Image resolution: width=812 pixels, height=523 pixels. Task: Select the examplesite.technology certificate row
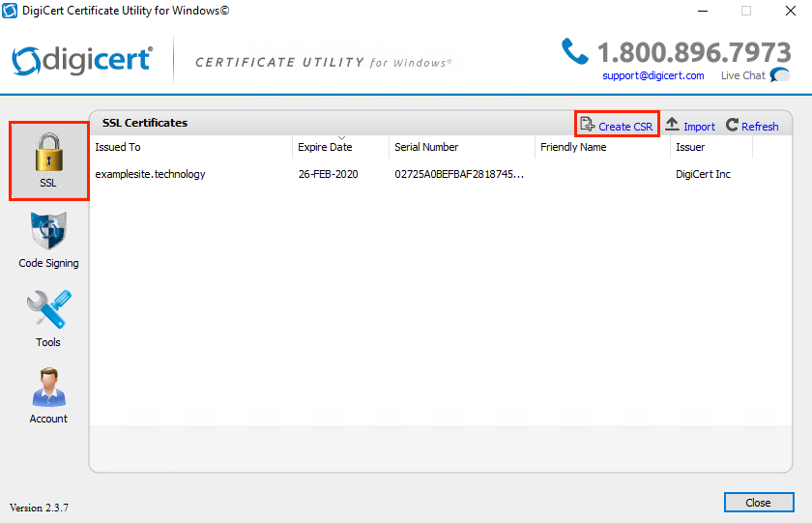click(440, 174)
